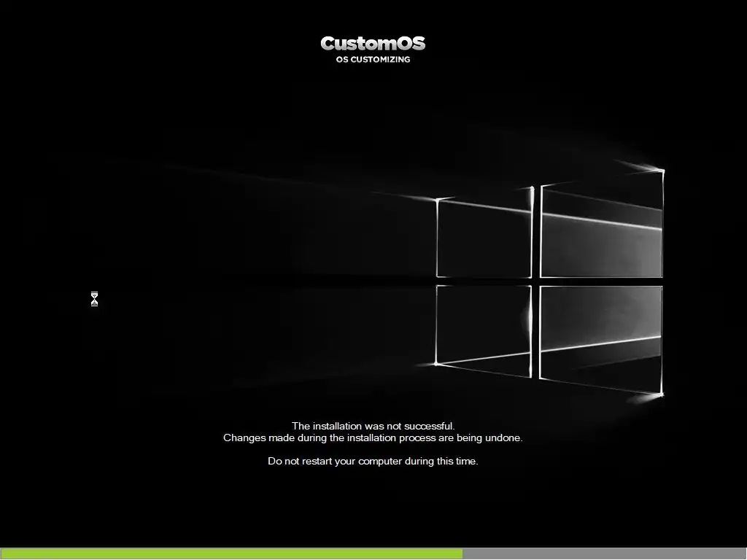Click the hourglass busy cursor icon
747x560 pixels.
94,299
